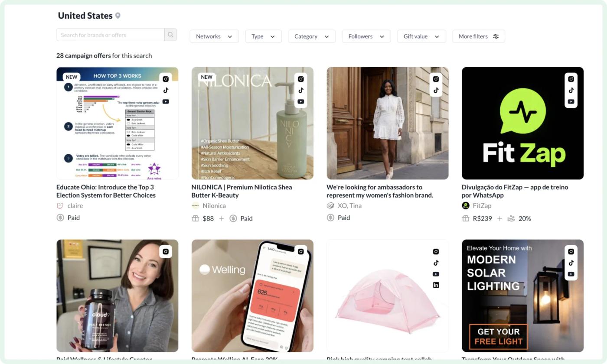Click Paid label under claire

(x=74, y=218)
